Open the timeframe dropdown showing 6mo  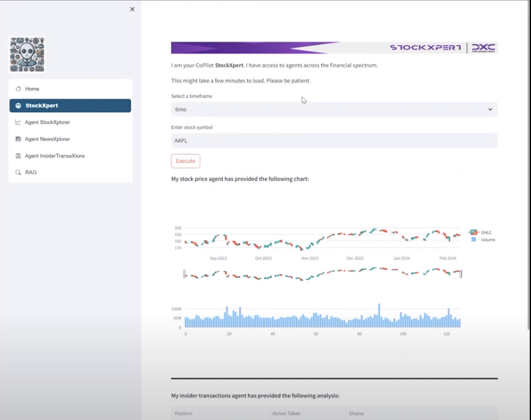pos(334,110)
